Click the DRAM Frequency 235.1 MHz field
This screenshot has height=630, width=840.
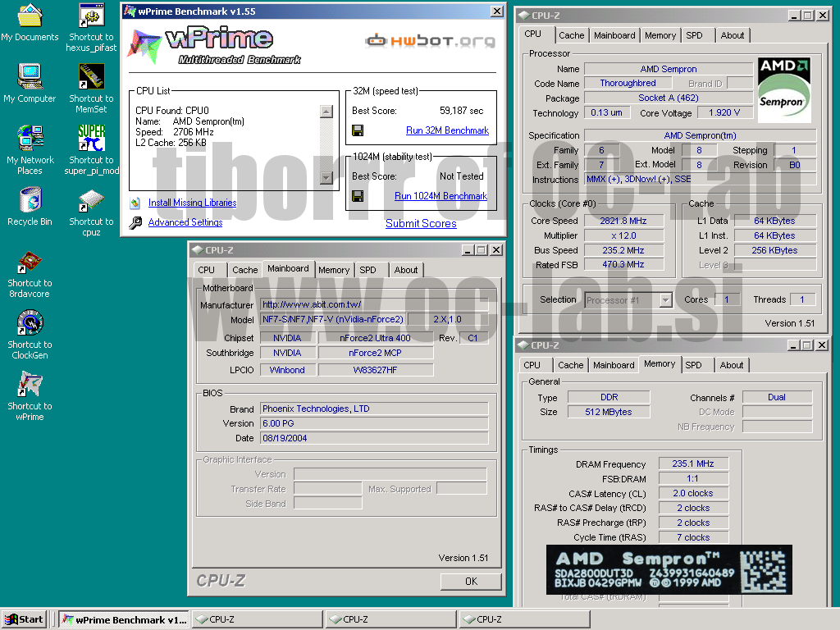click(x=693, y=464)
